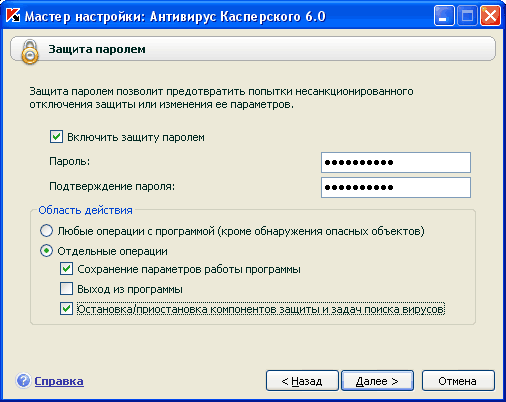
Task: Click the Область действия group label
Action: pyautogui.click(x=85, y=210)
